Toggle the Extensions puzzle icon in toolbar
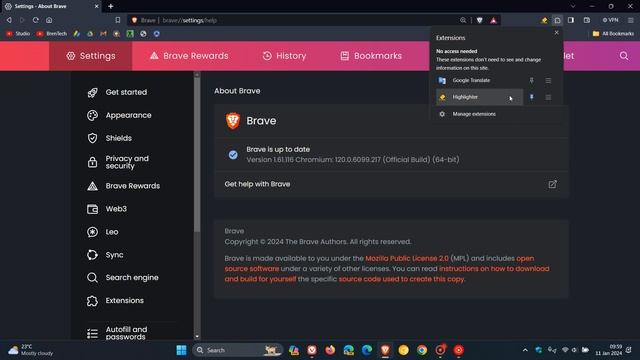 tap(558, 20)
